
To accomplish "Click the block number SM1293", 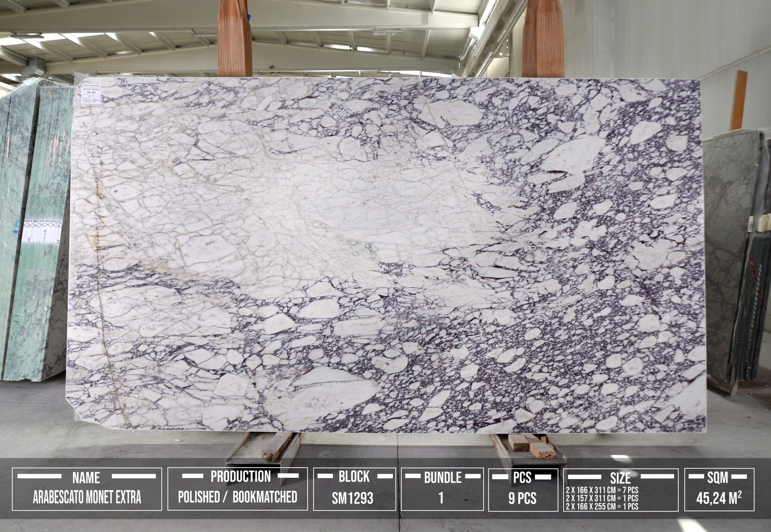I will (x=352, y=498).
